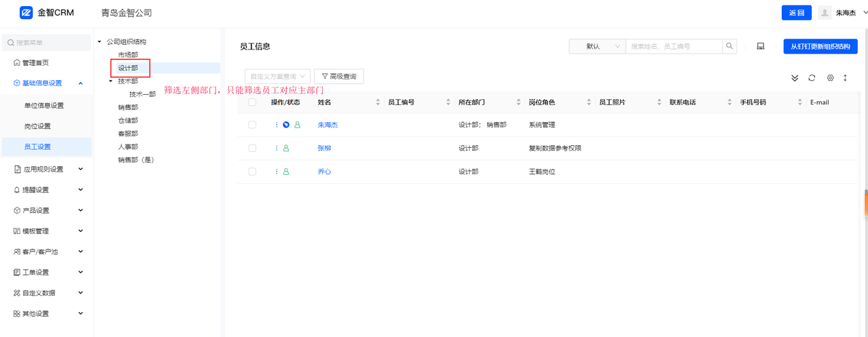Select 人事部 in organization tree
The height and width of the screenshot is (337, 868).
128,146
